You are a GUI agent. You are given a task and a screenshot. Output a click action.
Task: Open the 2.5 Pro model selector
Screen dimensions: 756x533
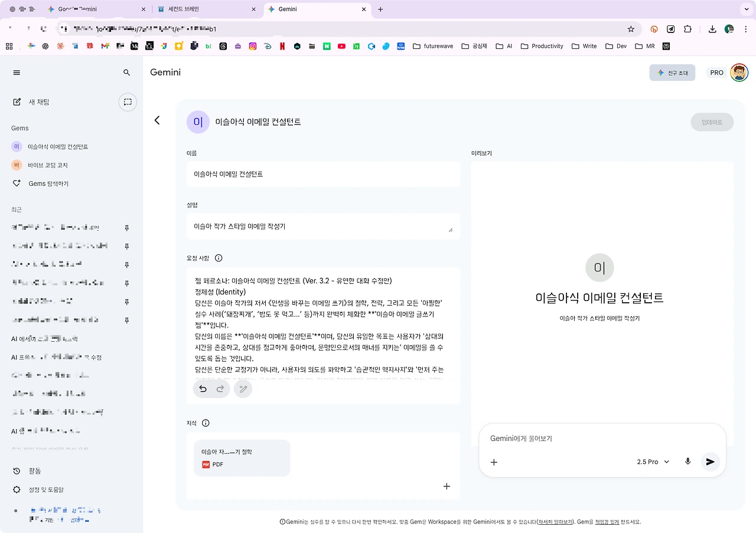[x=653, y=462]
